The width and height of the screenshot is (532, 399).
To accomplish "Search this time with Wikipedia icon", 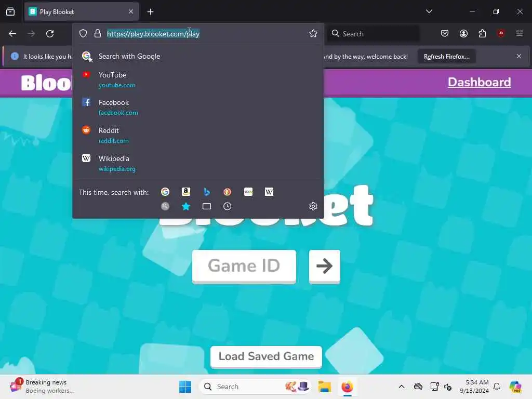I will (269, 192).
